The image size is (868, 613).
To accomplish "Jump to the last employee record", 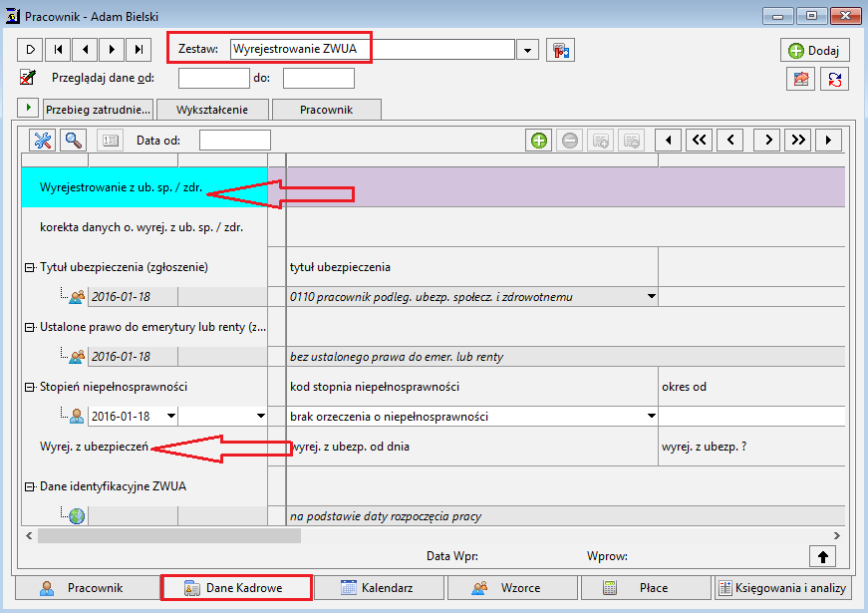I will click(139, 50).
